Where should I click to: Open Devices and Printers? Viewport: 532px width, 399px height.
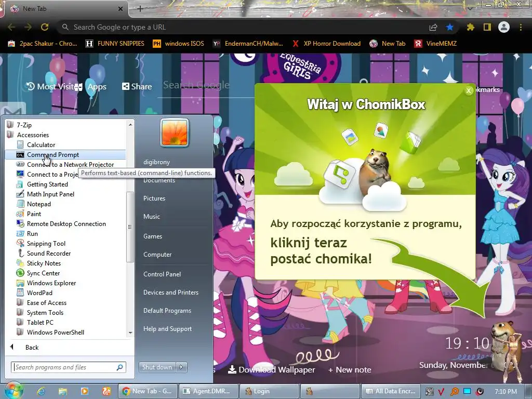click(171, 292)
